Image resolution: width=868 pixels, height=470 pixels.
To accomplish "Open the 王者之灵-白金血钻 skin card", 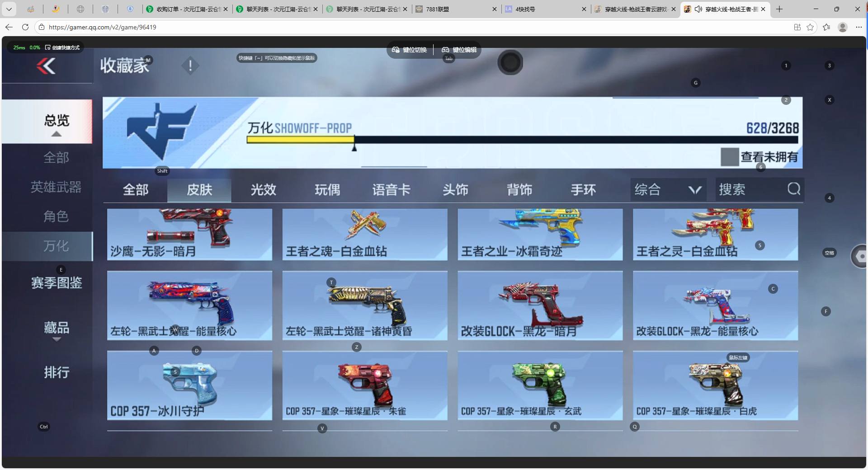I will coord(716,234).
